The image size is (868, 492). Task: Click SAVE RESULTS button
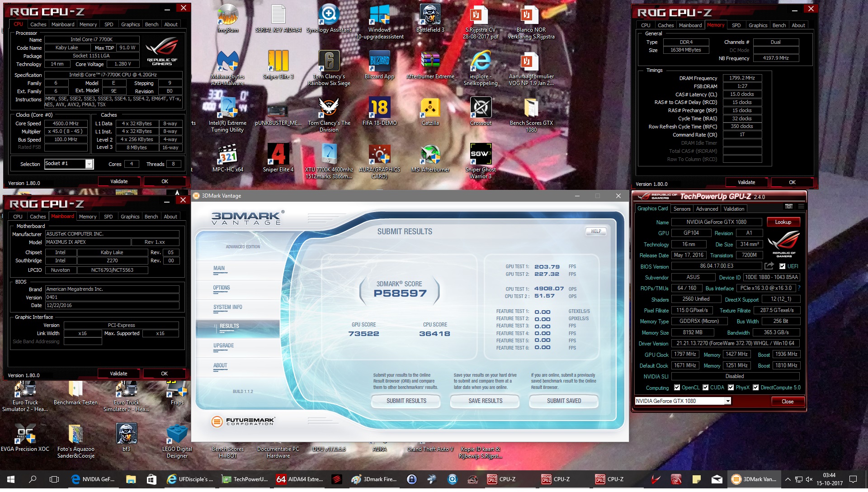pos(485,401)
